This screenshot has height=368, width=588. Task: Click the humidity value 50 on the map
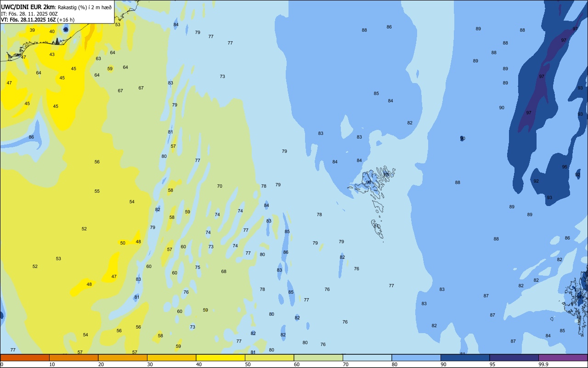coord(123,243)
